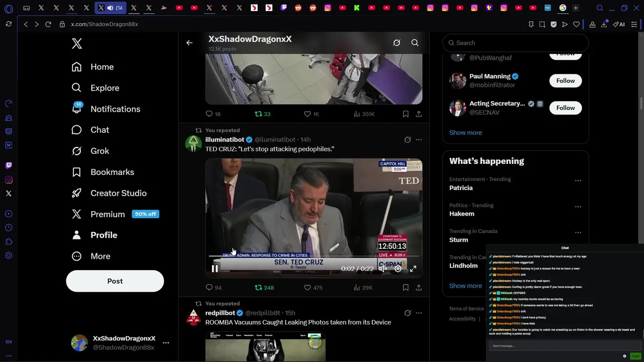Open Grok in the sidebar
644x362 pixels.
[90, 151]
